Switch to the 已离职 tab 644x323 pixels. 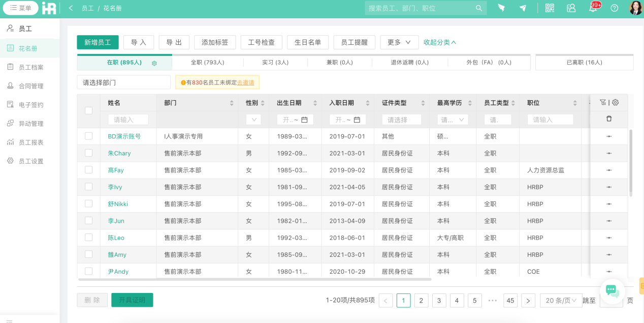584,62
